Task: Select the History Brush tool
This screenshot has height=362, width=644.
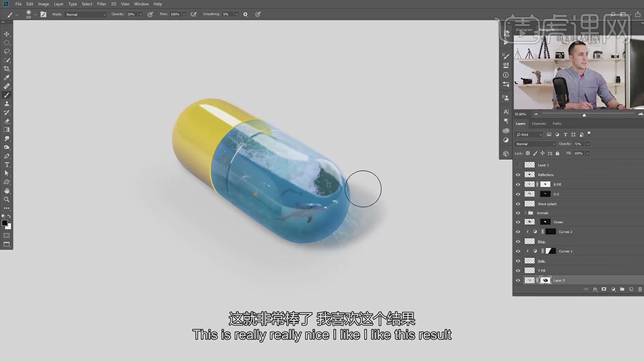Action: (7, 112)
